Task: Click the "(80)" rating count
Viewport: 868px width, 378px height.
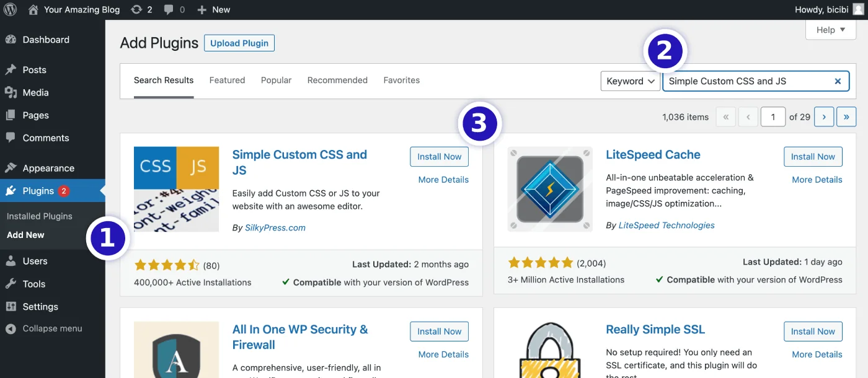Action: click(211, 265)
